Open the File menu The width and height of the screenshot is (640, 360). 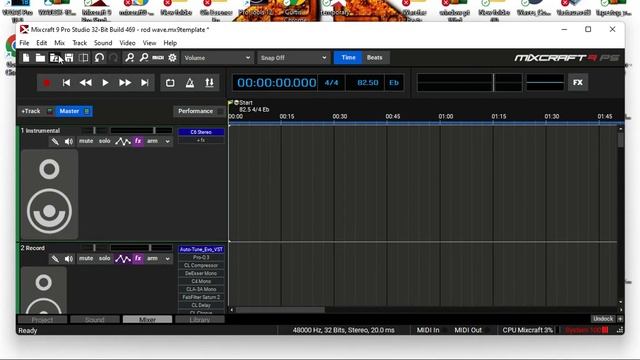(x=24, y=43)
